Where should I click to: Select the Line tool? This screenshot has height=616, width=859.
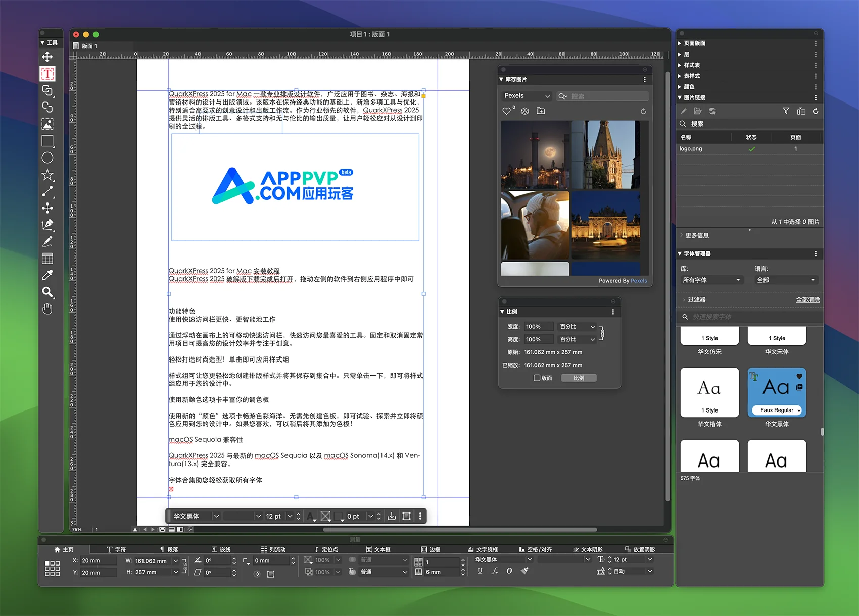[47, 191]
